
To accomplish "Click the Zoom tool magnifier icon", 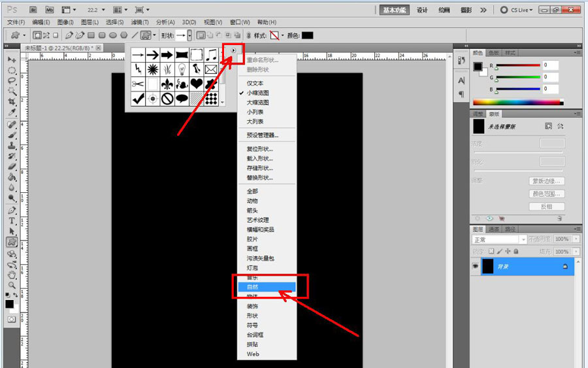I will click(x=12, y=285).
